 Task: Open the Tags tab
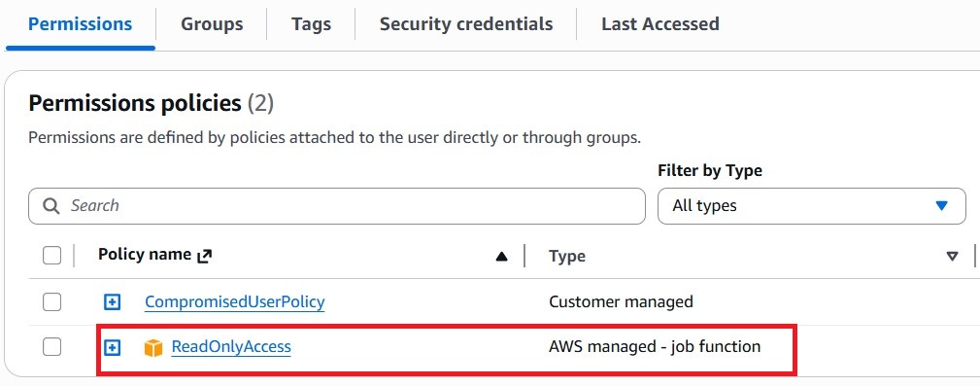311,24
